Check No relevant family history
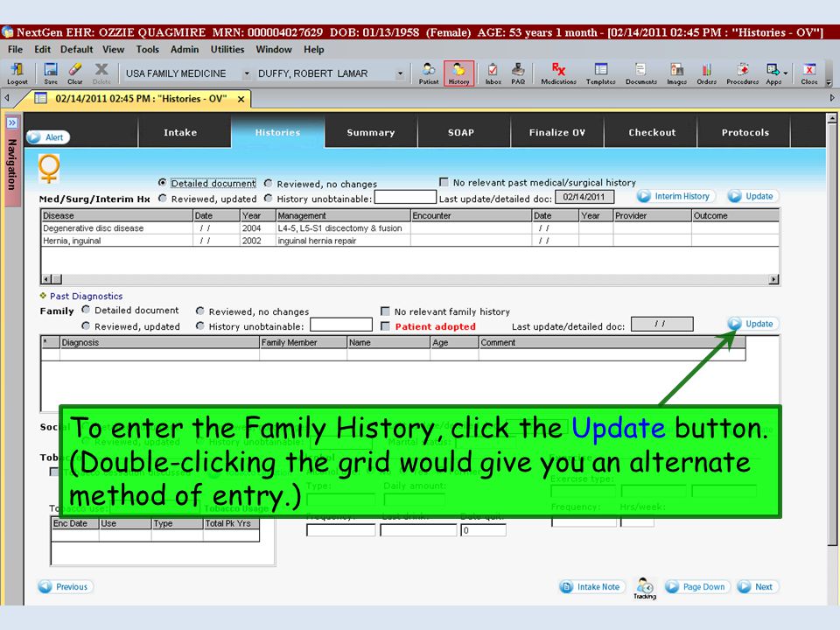The image size is (840, 630). pos(385,311)
